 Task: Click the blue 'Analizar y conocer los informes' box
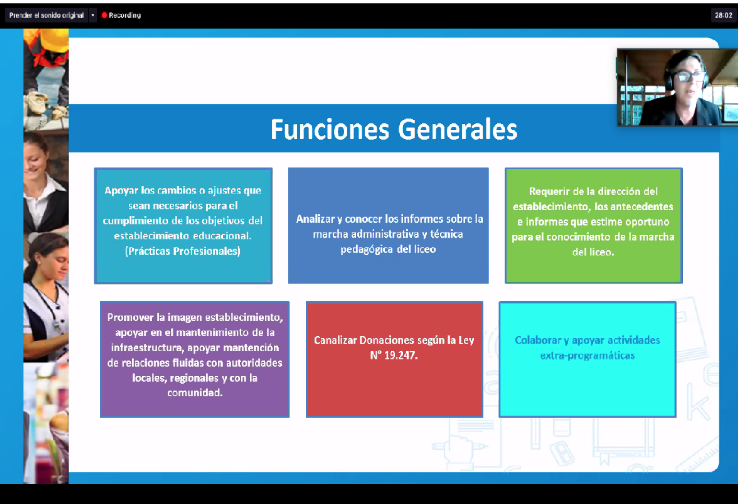point(389,225)
